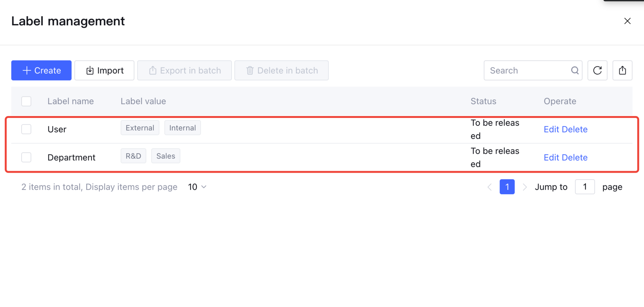Check the User label row checkbox
This screenshot has height=307, width=644.
[x=26, y=129]
